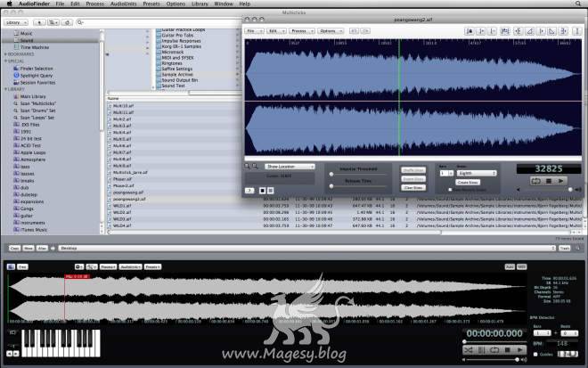Image resolution: width=588 pixels, height=368 pixels.
Task: Play the sample in poangowang2.aif window
Action: click(x=560, y=181)
